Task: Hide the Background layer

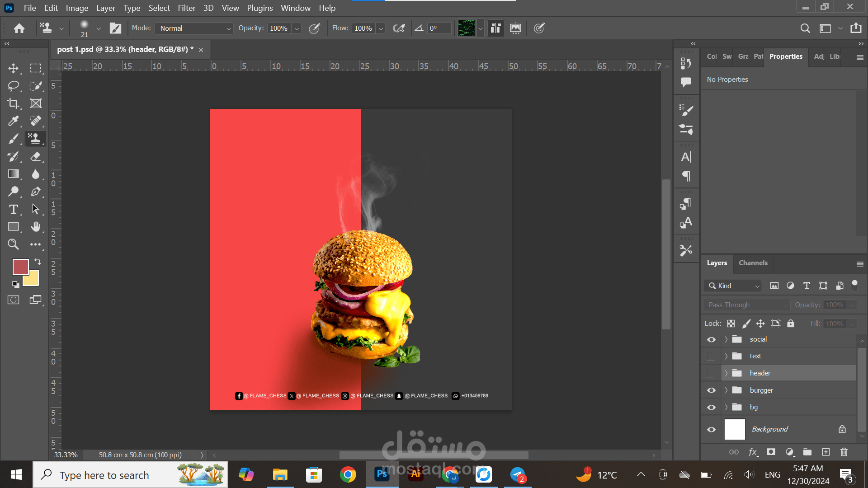Action: pyautogui.click(x=711, y=429)
